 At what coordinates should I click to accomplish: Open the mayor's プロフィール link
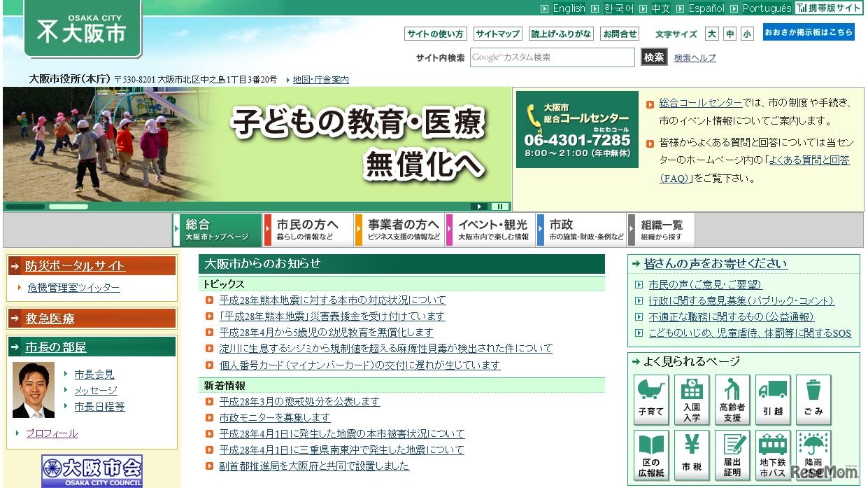52,433
